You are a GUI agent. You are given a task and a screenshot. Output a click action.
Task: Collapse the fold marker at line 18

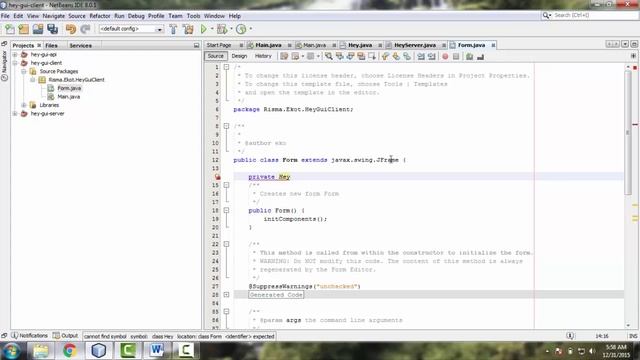point(226,211)
